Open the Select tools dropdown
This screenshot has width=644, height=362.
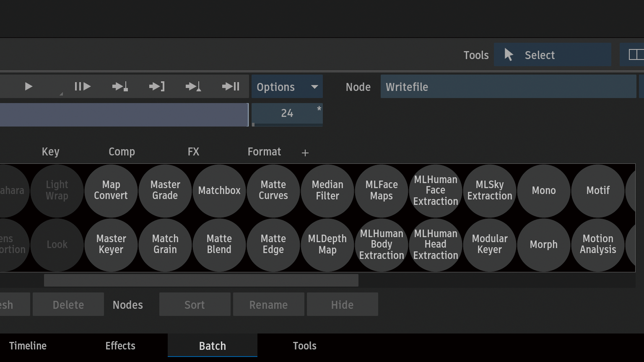click(552, 55)
